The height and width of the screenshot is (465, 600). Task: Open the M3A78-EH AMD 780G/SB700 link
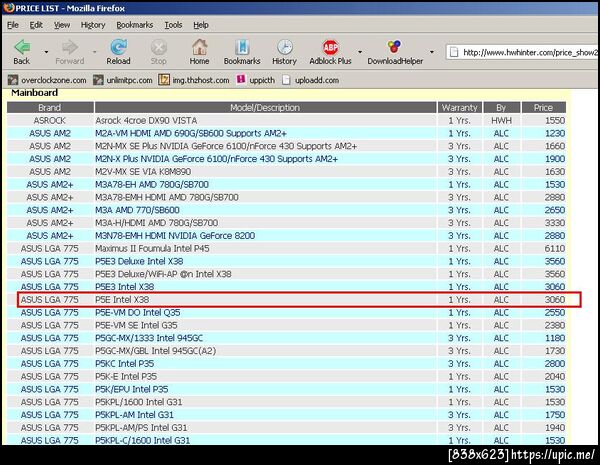coord(152,184)
